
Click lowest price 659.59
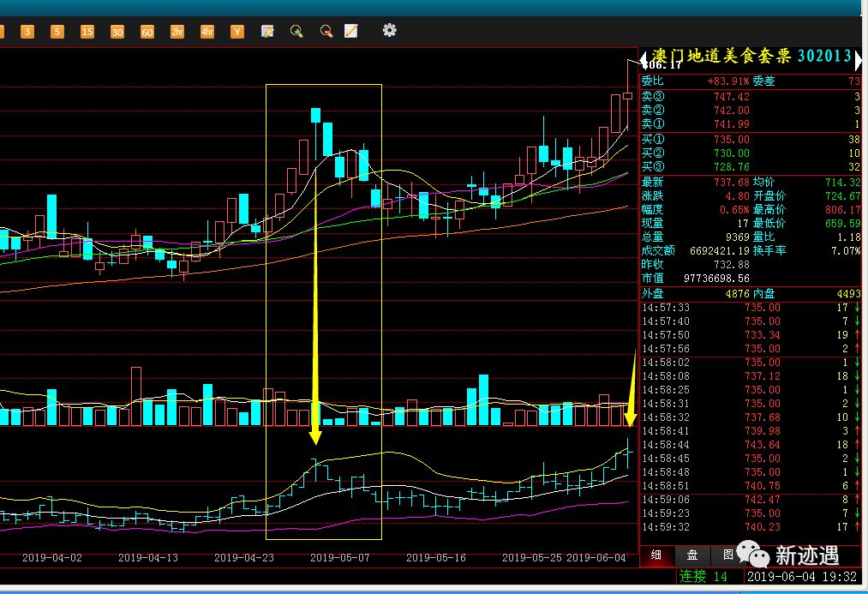pos(842,224)
